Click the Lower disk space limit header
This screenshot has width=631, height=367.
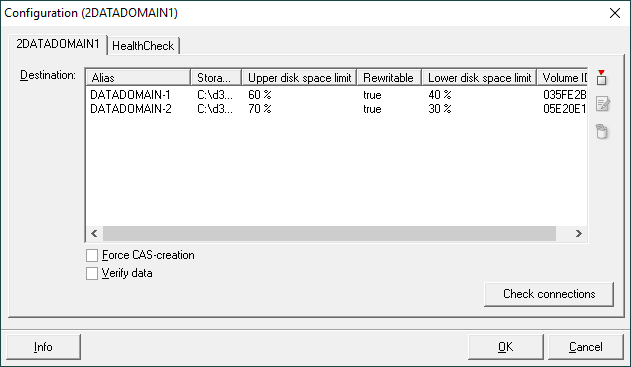(x=479, y=77)
